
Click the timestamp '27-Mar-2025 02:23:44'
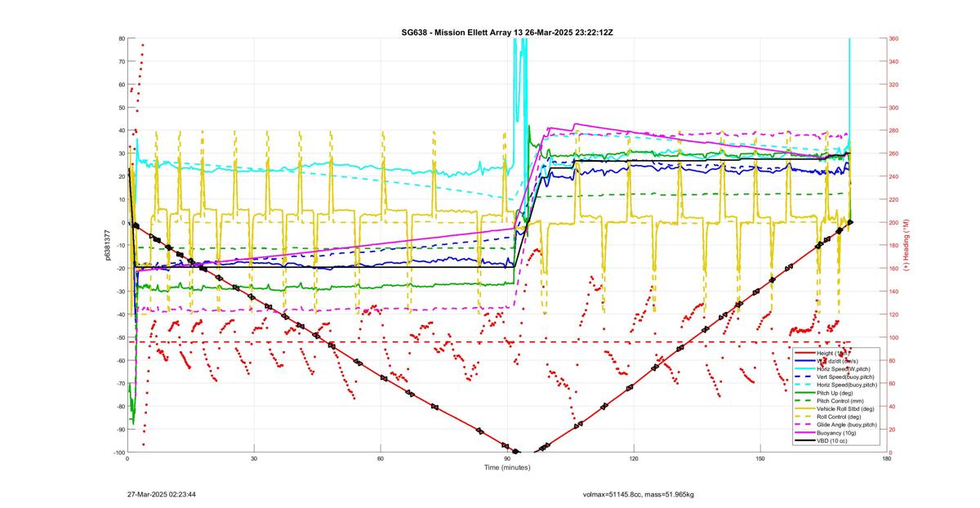(x=161, y=494)
